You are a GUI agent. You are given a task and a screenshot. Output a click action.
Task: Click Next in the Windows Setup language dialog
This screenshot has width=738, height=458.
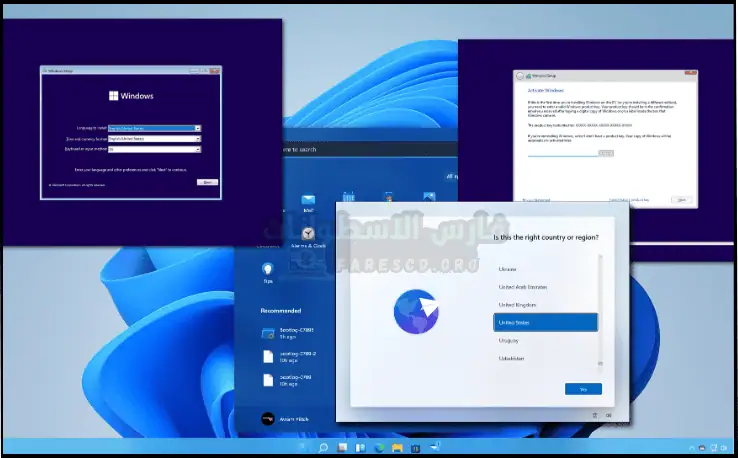point(207,182)
